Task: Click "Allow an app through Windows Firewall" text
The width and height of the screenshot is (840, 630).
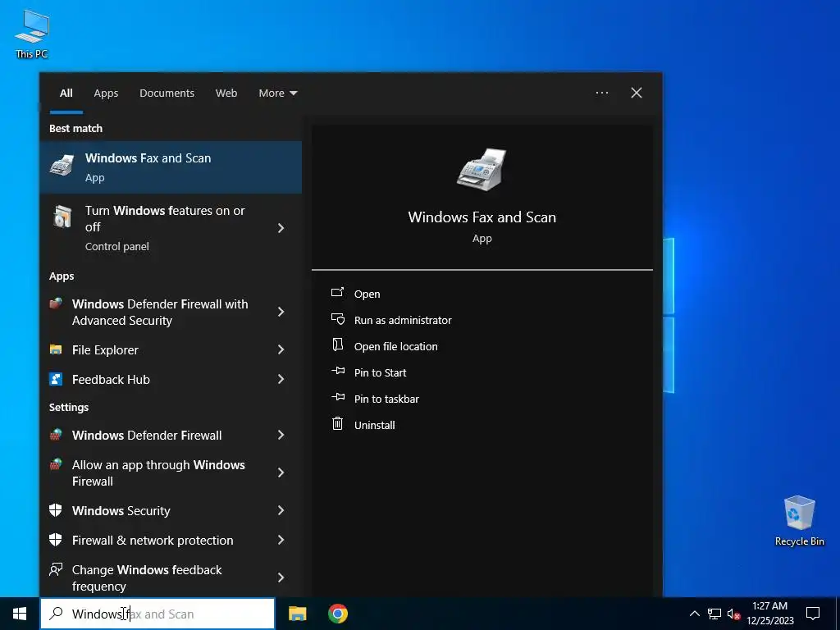Action: coord(158,473)
